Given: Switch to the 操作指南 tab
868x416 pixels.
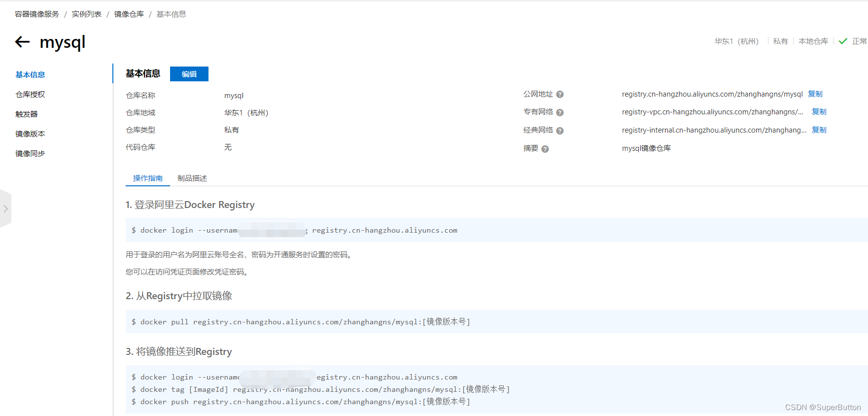Looking at the screenshot, I should (148, 178).
